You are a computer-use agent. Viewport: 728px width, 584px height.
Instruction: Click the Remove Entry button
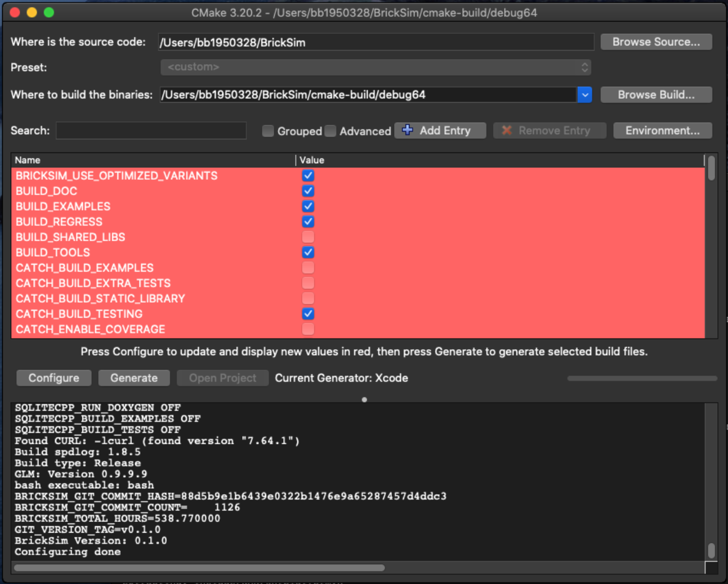[x=549, y=130]
